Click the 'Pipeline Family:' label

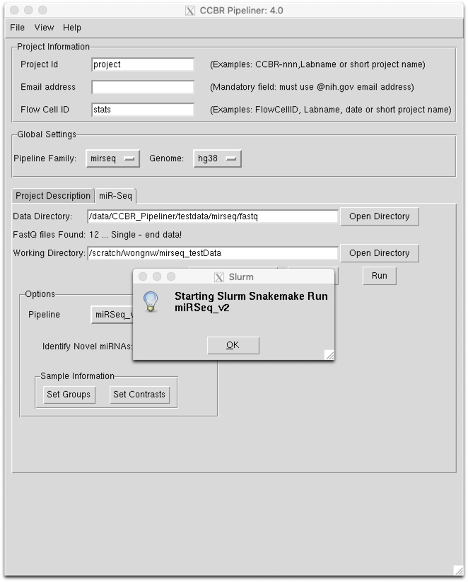pos(45,158)
